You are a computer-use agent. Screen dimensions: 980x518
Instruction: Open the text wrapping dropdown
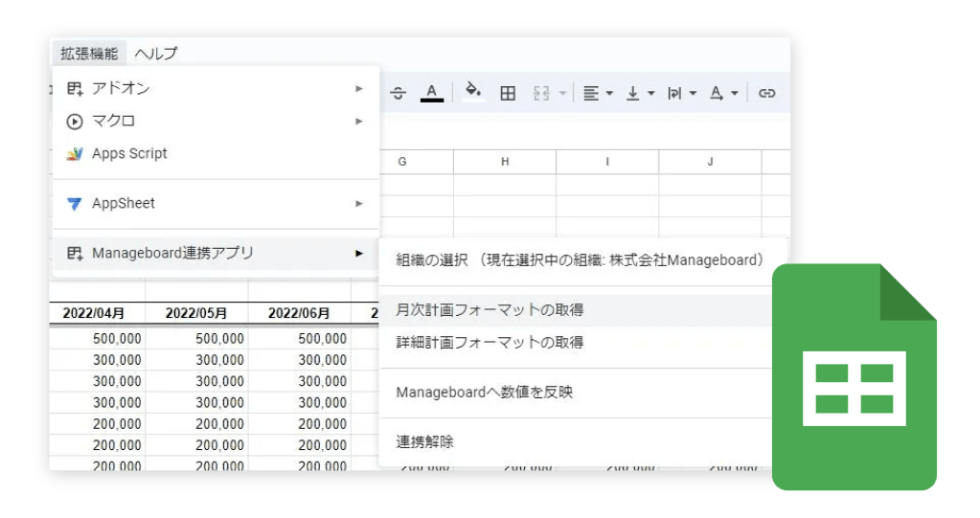tap(681, 94)
